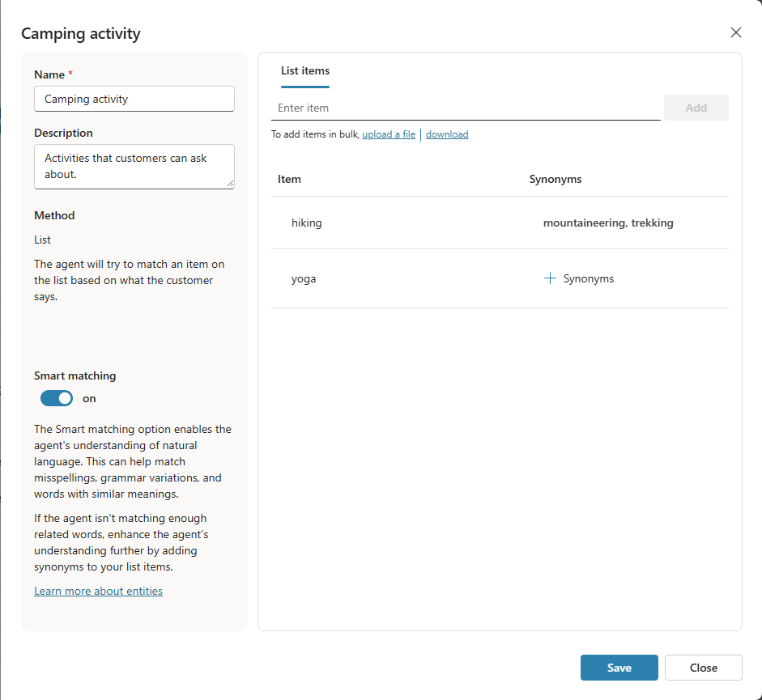Focus the Name input field
This screenshot has width=762, height=700.
pyautogui.click(x=134, y=99)
